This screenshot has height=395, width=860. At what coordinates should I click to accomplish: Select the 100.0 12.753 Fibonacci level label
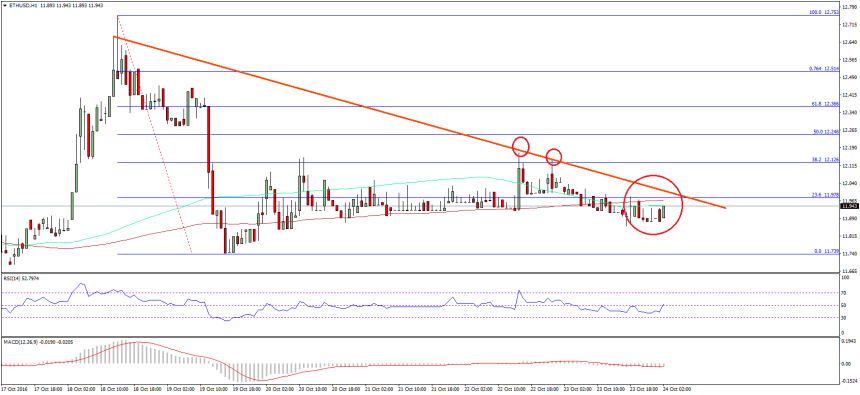[x=823, y=12]
